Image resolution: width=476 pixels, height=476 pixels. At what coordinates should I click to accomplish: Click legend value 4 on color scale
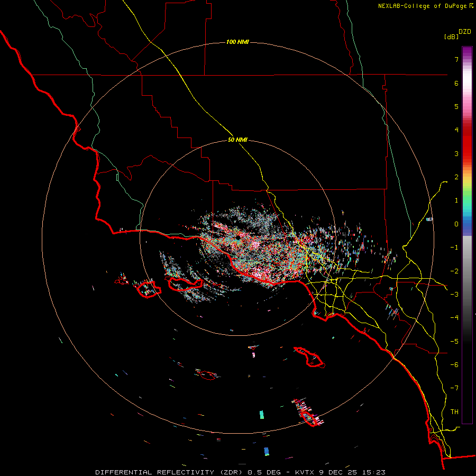[456, 130]
